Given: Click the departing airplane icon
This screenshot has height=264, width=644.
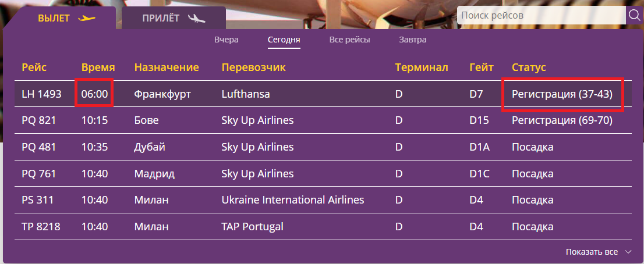Looking at the screenshot, I should coord(87,18).
